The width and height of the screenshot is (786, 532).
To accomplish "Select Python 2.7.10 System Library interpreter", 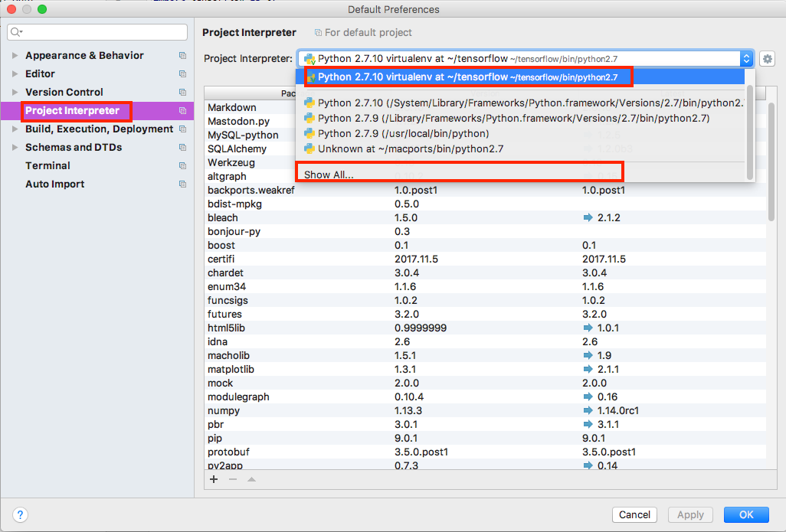I will coord(520,103).
